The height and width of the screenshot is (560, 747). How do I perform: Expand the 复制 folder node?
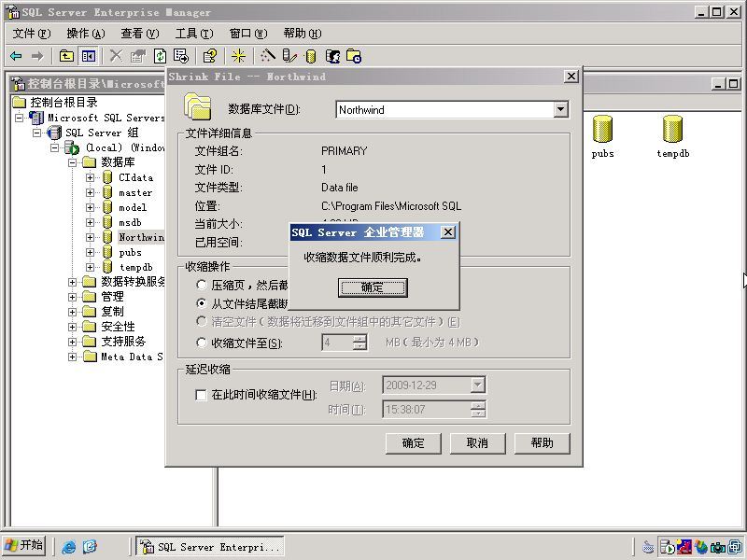72,312
